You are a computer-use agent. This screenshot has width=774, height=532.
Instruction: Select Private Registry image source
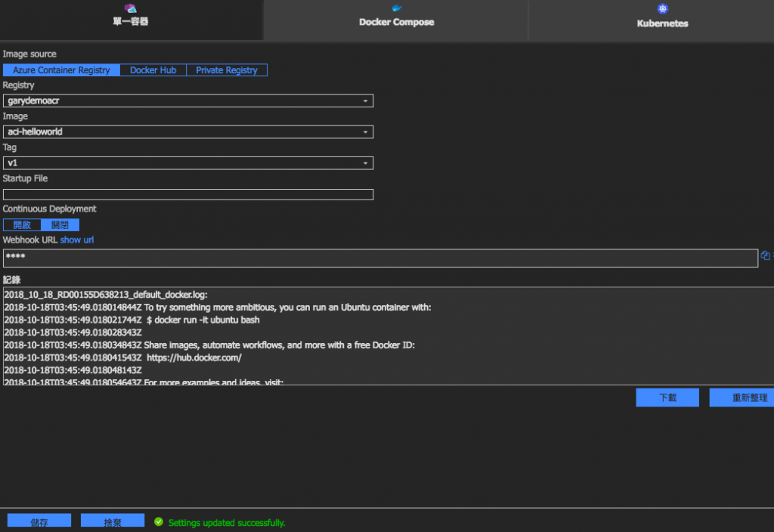tap(227, 70)
